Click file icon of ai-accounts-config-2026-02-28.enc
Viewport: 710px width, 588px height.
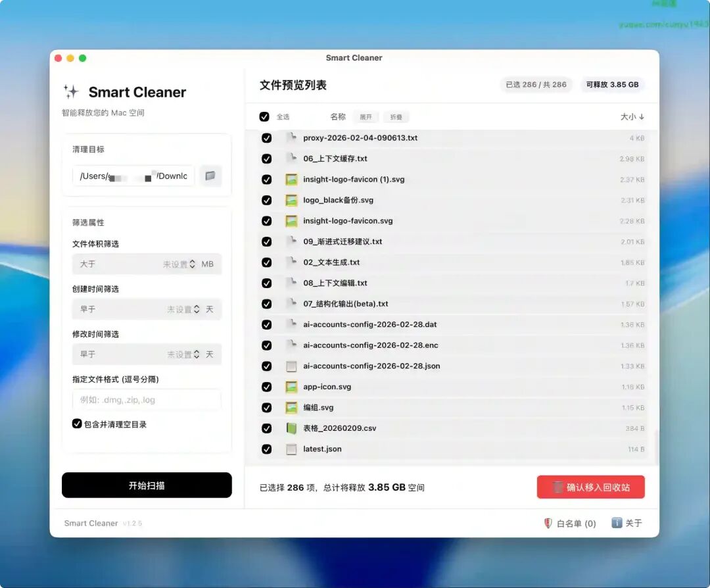pos(291,345)
